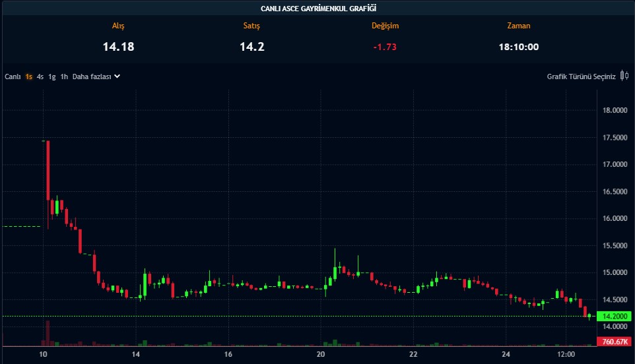Click the Alış price value 14.18
The height and width of the screenshot is (364, 635).
[118, 47]
